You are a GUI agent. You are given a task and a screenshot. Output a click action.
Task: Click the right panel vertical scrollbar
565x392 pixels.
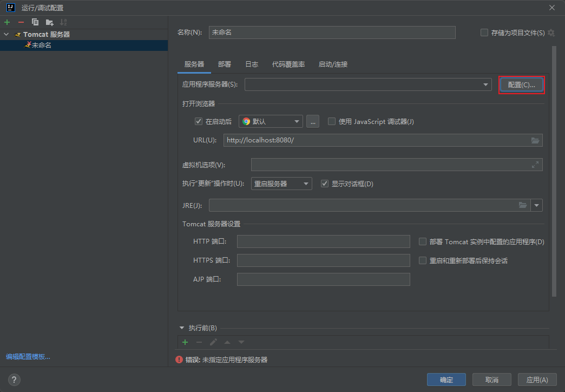pyautogui.click(x=554, y=171)
